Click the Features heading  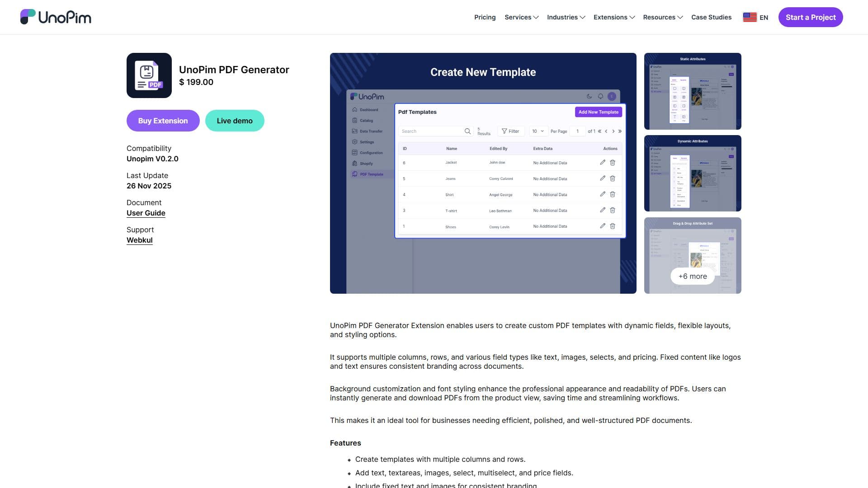(345, 443)
